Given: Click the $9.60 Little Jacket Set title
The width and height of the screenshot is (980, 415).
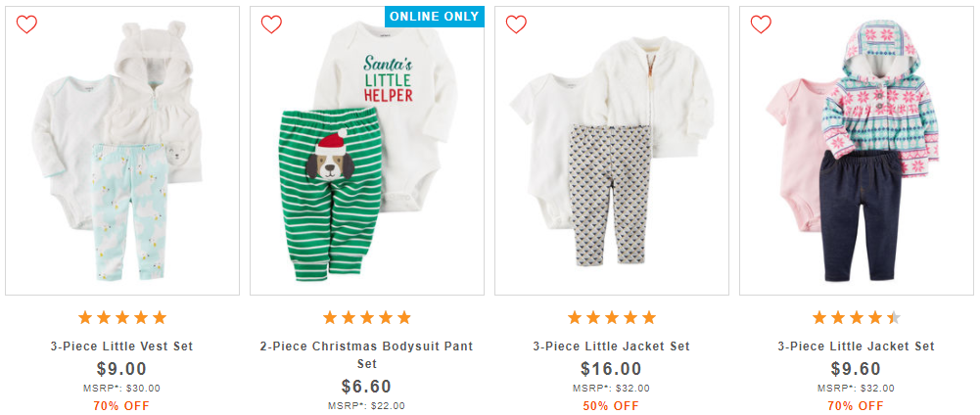Looking at the screenshot, I should (857, 346).
